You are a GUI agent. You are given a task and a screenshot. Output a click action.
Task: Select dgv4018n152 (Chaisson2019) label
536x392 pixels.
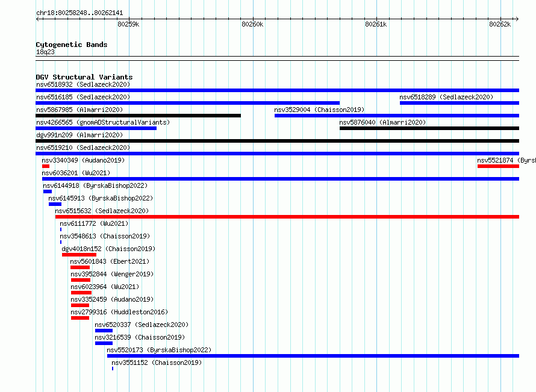(x=108, y=249)
